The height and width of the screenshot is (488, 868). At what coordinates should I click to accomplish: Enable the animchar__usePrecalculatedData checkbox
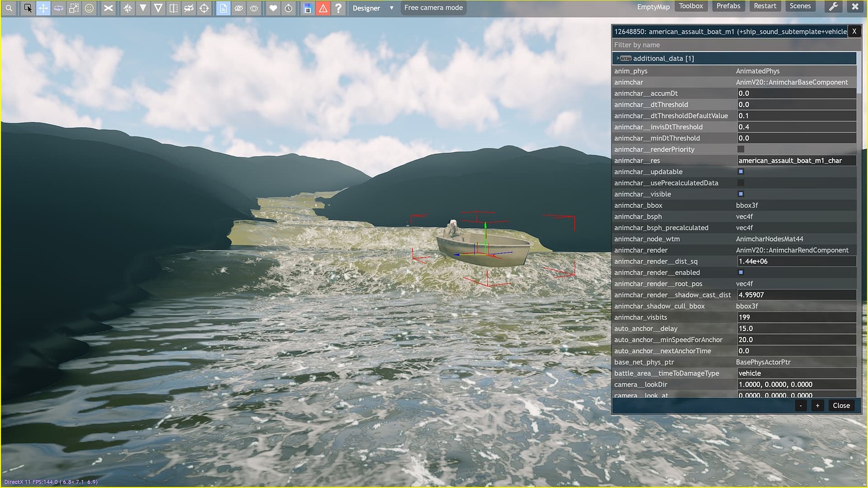741,182
